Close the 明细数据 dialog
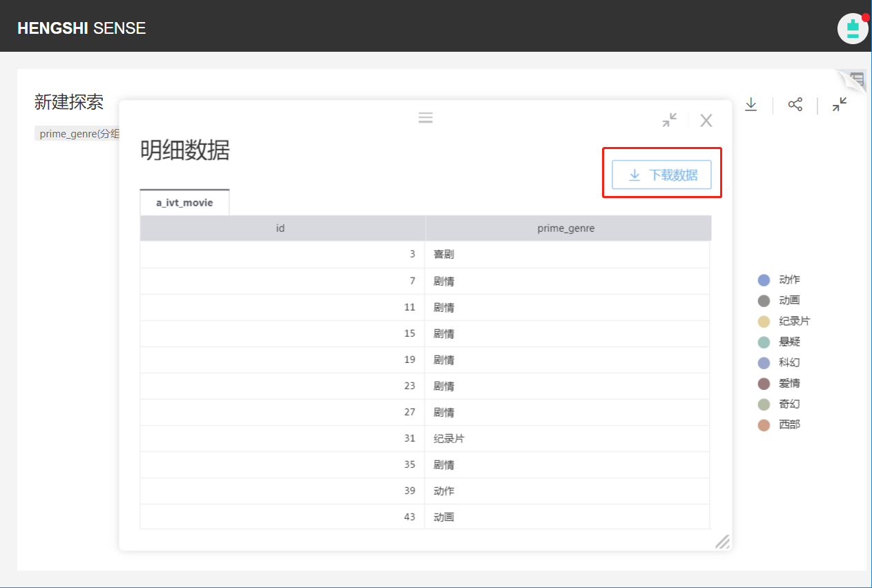The image size is (872, 588). click(706, 121)
